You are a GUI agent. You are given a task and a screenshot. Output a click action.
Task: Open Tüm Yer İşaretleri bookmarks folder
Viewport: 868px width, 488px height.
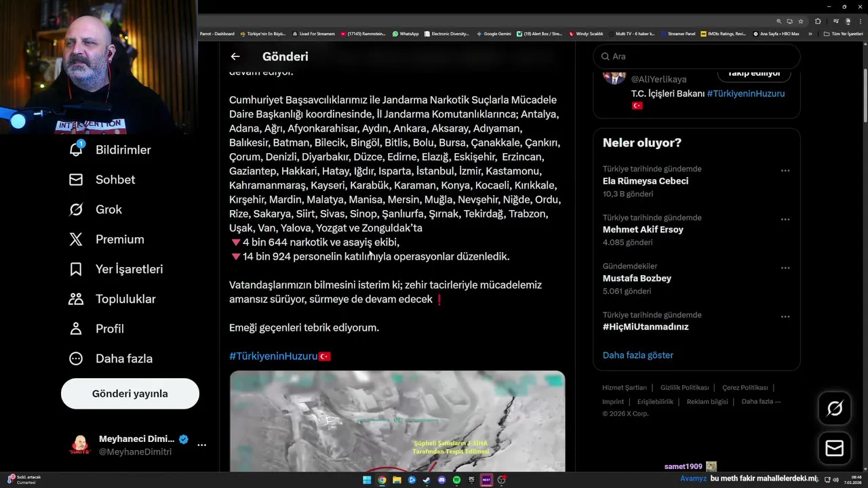pos(844,34)
